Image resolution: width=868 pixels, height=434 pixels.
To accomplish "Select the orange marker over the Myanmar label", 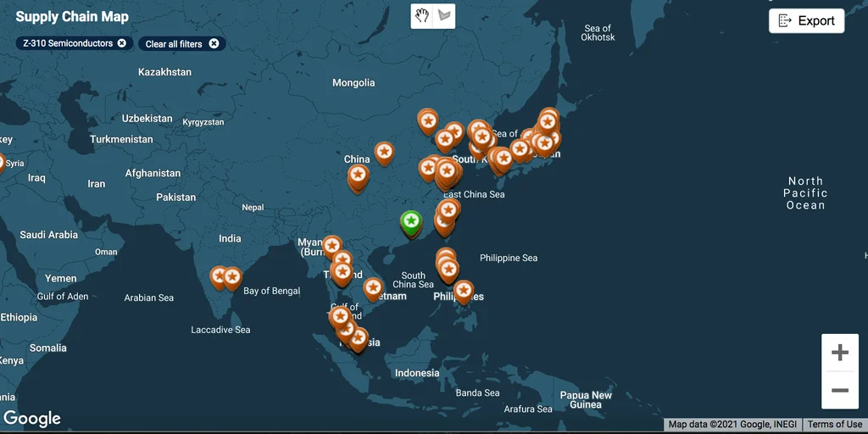I will tap(331, 247).
